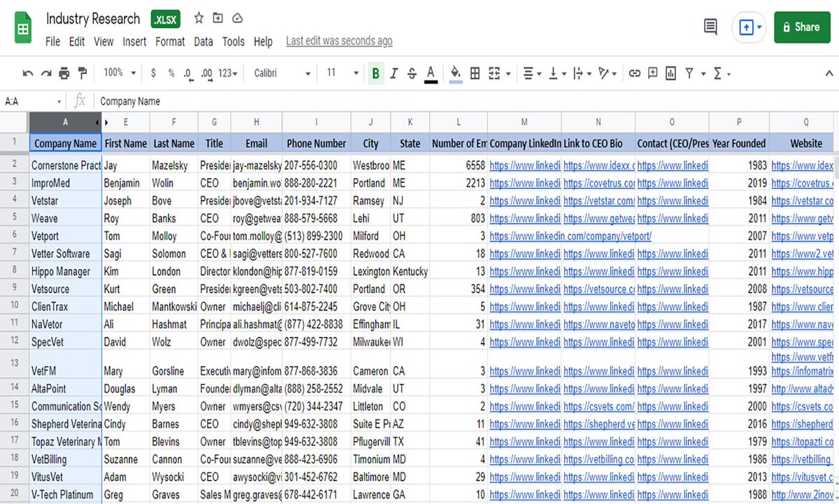
Task: Format cells as currency with the $ icon
Action: click(x=154, y=73)
